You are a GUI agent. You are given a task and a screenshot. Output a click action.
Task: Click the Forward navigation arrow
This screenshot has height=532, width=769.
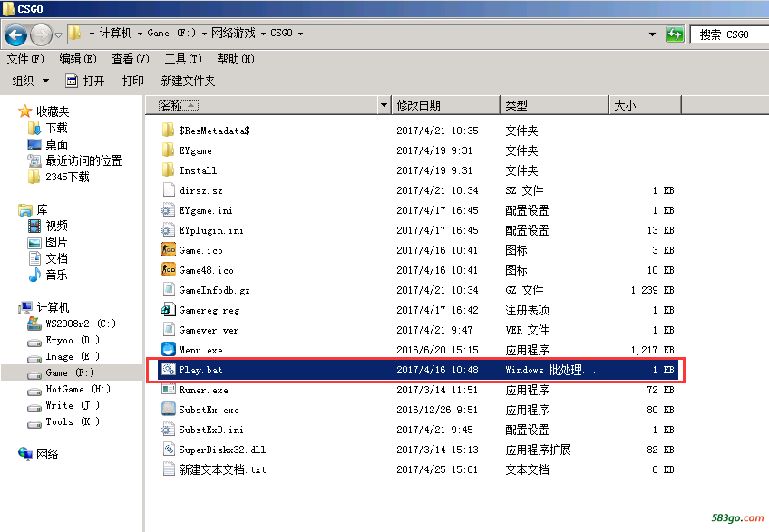(41, 34)
